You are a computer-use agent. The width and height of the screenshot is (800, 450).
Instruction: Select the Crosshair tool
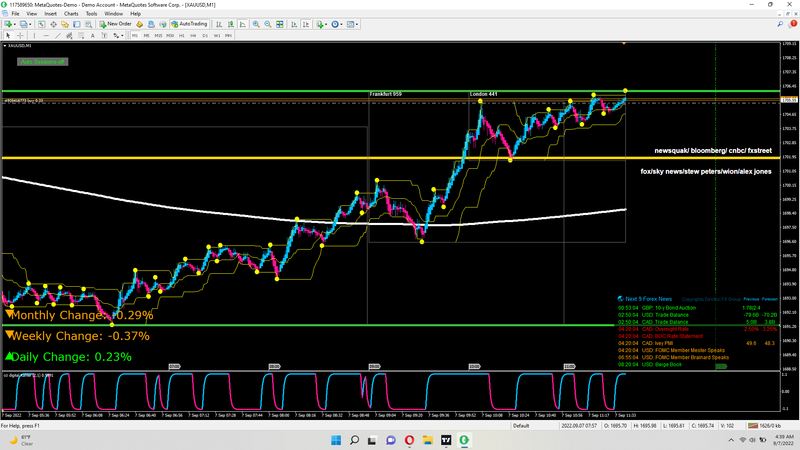[x=20, y=36]
